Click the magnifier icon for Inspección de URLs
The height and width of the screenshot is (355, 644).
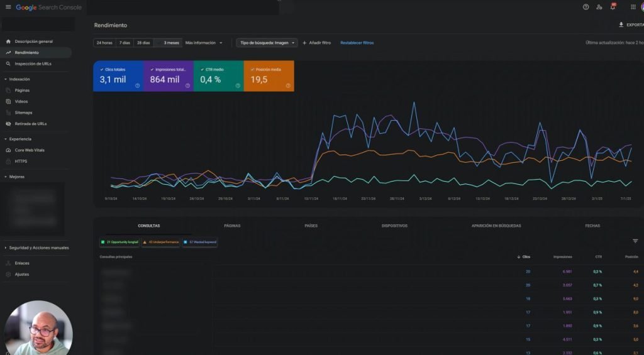click(8, 63)
